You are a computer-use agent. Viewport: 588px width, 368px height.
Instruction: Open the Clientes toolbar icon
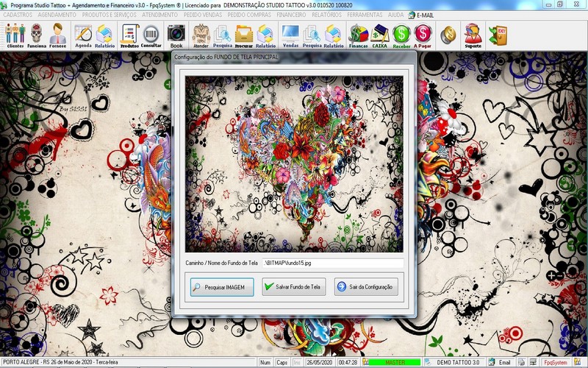pyautogui.click(x=15, y=35)
